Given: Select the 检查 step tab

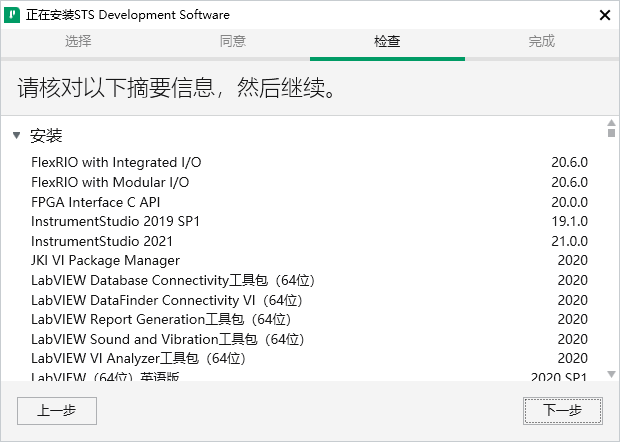Looking at the screenshot, I should pos(387,41).
